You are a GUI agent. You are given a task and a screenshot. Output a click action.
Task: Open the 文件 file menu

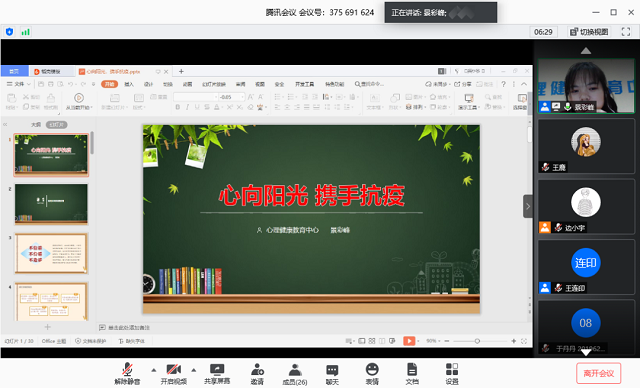[19, 84]
